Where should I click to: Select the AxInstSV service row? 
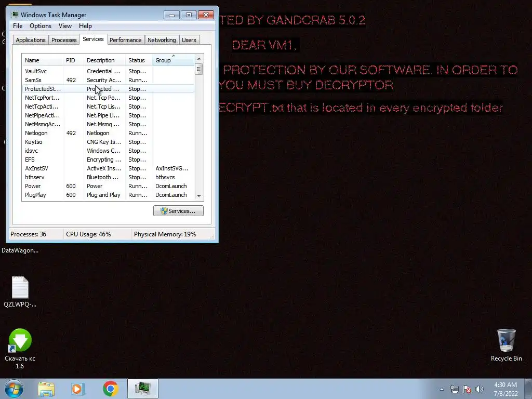(108, 168)
